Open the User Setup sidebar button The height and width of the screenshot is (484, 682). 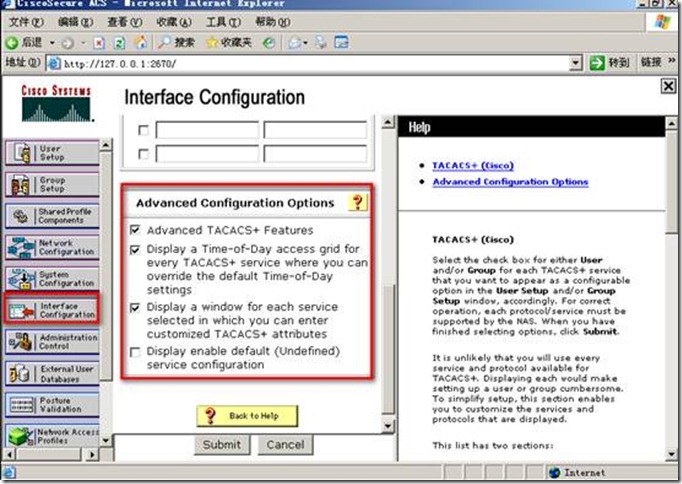(x=52, y=153)
